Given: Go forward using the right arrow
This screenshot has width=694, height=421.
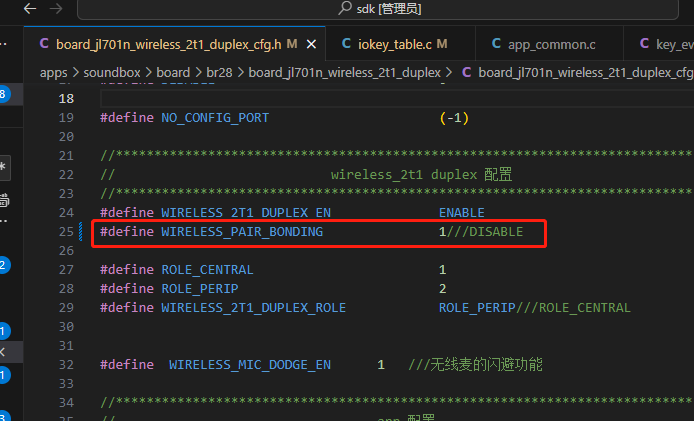Looking at the screenshot, I should pyautogui.click(x=56, y=8).
